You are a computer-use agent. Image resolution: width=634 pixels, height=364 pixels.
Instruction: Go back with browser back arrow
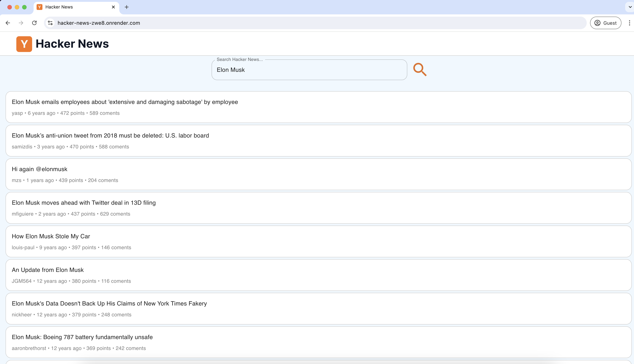[8, 23]
